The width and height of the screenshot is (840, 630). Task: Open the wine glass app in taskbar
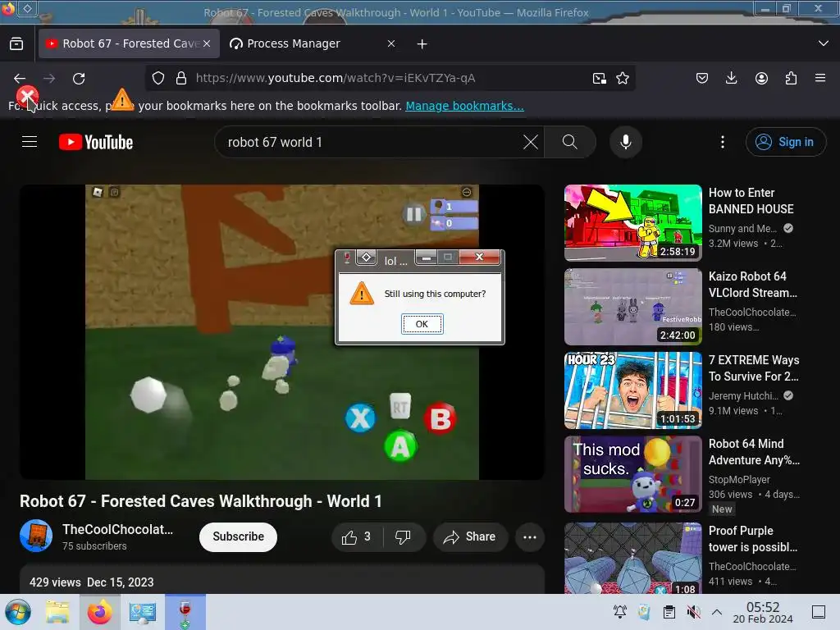[x=185, y=612]
